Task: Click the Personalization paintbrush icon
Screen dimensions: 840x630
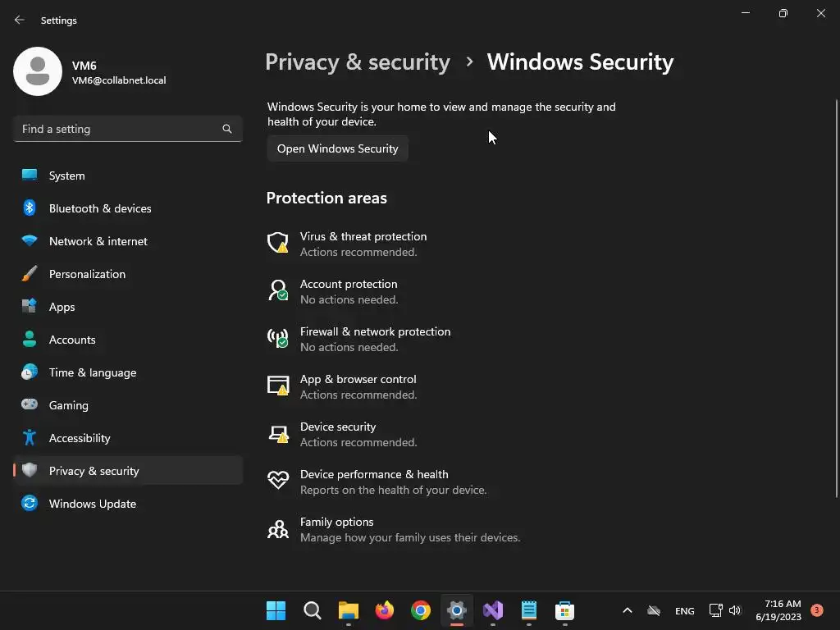Action: (x=30, y=274)
